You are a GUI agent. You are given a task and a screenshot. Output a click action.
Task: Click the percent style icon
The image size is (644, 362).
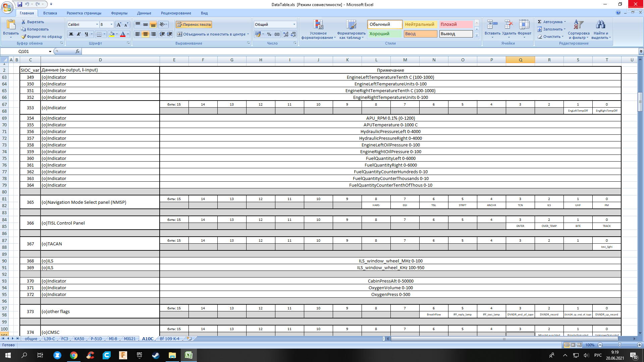click(x=269, y=34)
